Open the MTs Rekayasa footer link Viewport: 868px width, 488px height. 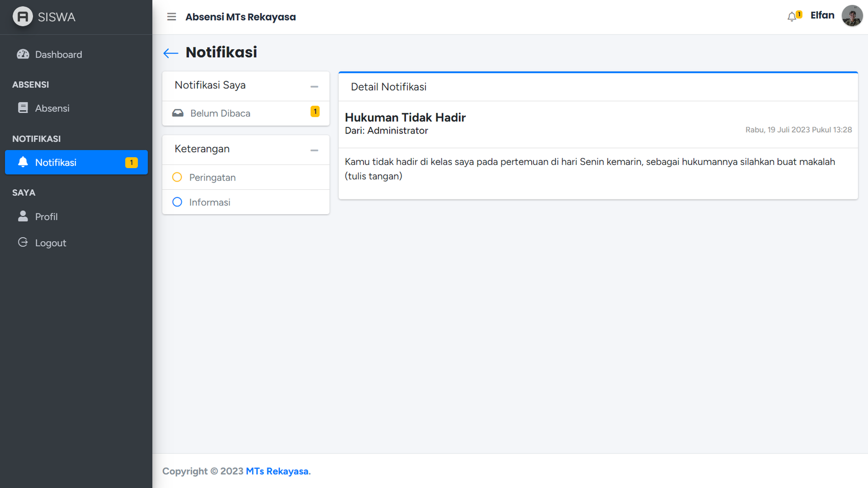[x=277, y=471]
